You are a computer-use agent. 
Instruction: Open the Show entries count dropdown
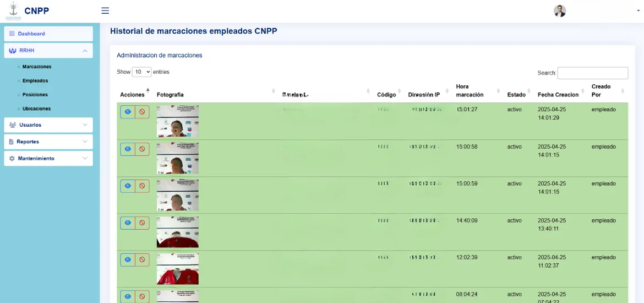point(141,72)
